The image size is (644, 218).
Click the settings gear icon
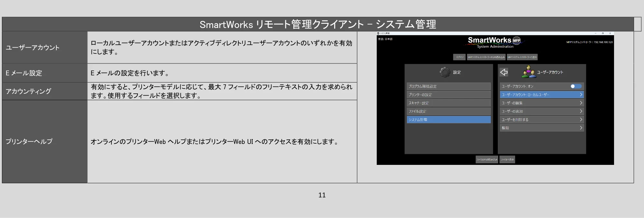tap(445, 72)
